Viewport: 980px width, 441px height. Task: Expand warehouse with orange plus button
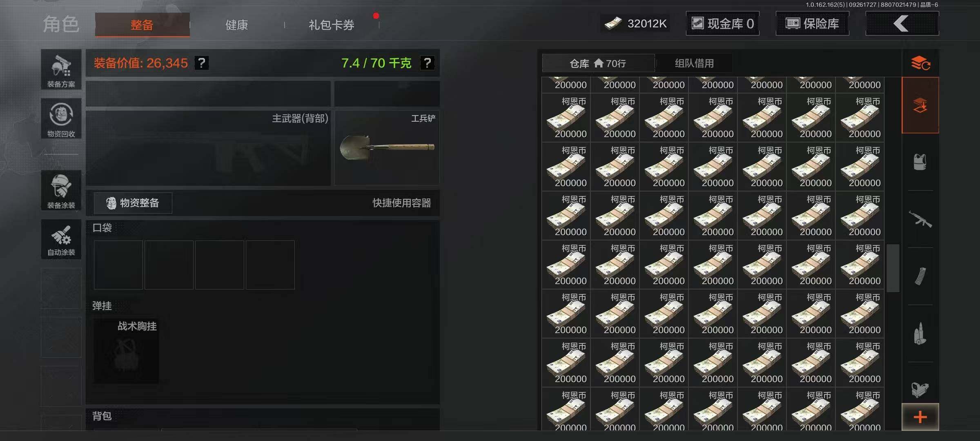tap(920, 417)
